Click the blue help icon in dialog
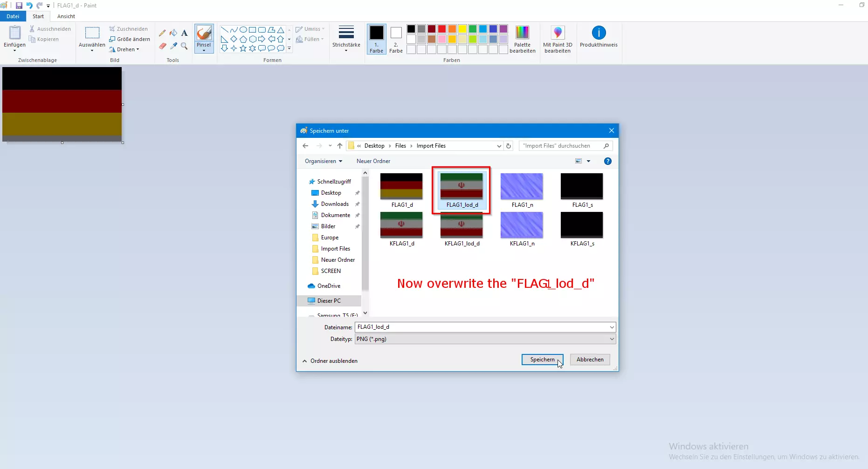The image size is (868, 469). click(x=607, y=161)
